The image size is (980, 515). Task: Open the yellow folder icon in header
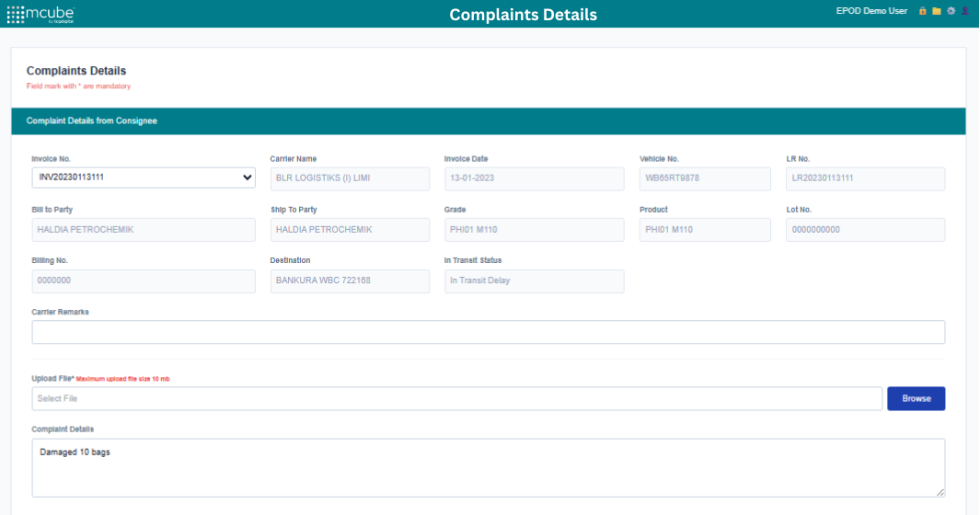[x=936, y=11]
